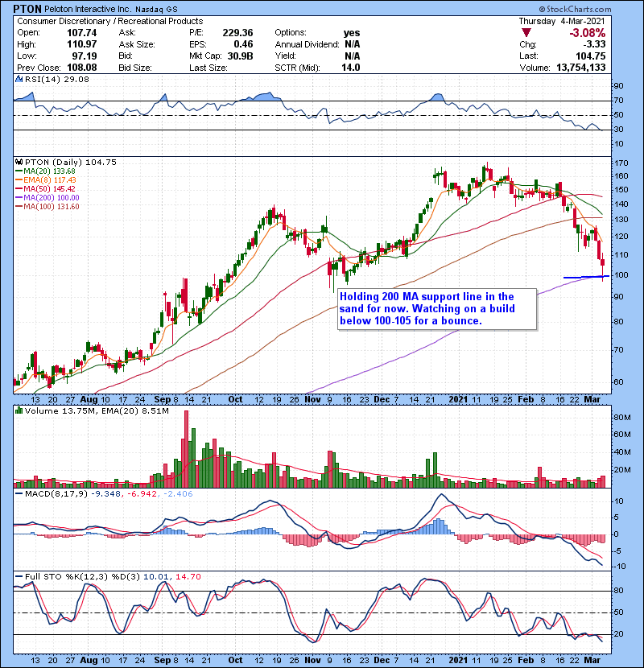Click the Open price value 107.74
Image resolution: width=644 pixels, height=668 pixels.
[82, 33]
